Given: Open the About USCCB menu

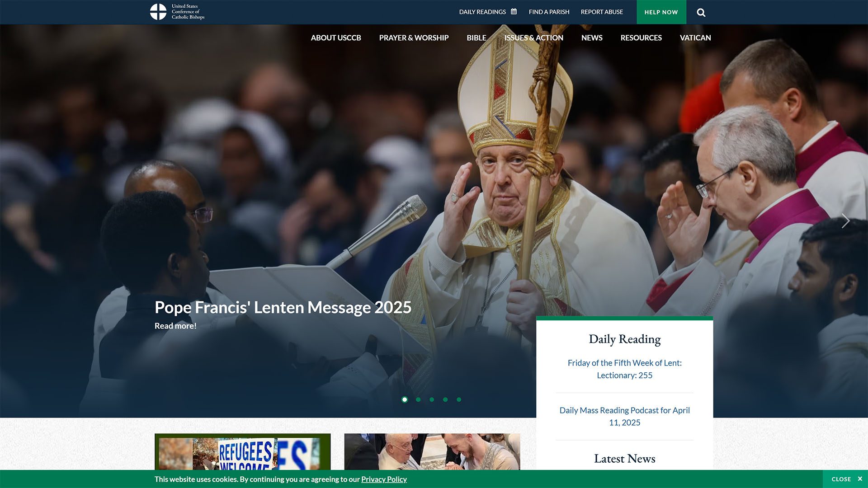Looking at the screenshot, I should [x=336, y=38].
